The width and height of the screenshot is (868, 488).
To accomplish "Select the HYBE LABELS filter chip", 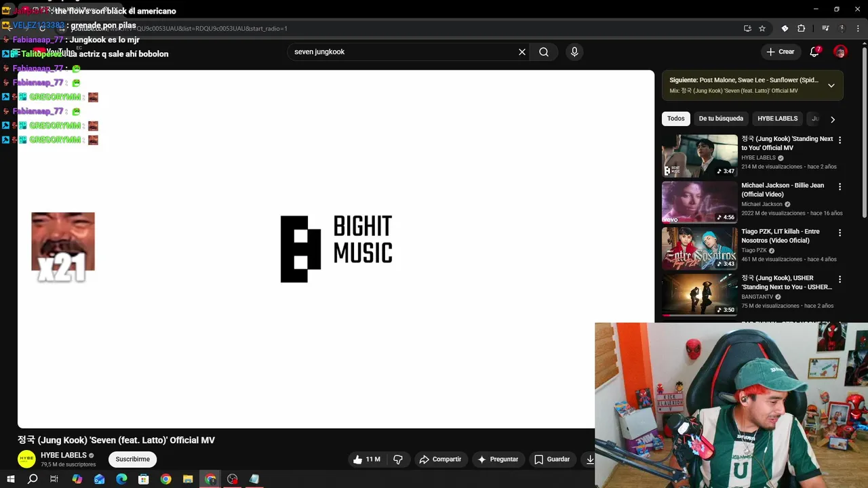I will point(777,119).
